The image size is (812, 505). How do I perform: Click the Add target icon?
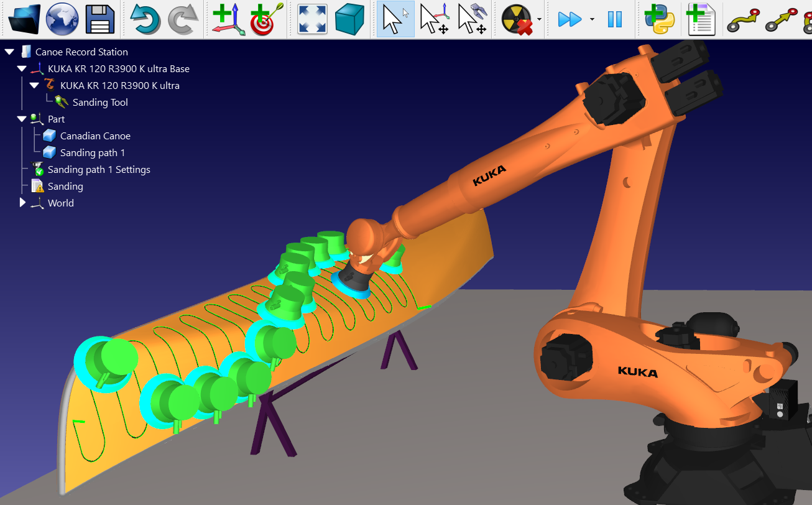point(267,19)
